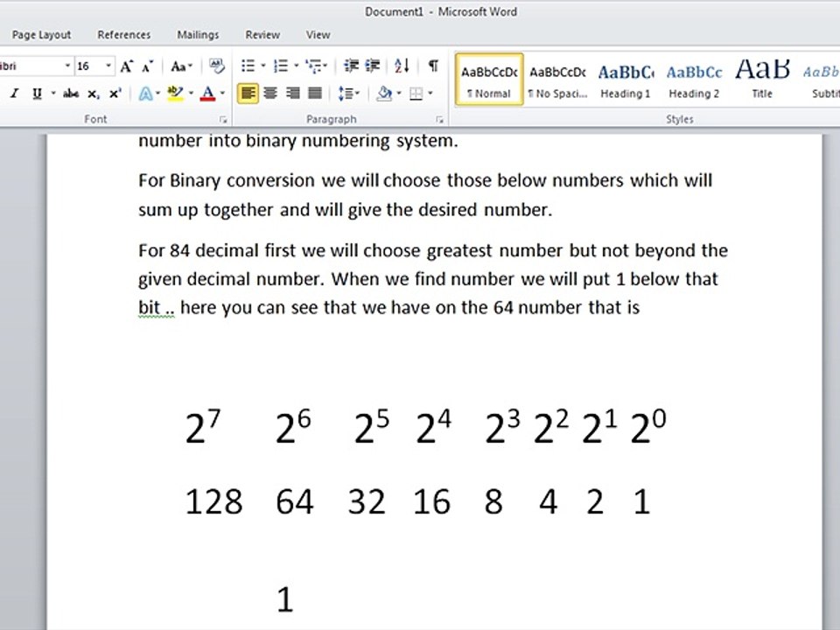Click the lone 1 below 64
The width and height of the screenshot is (840, 630).
pyautogui.click(x=285, y=598)
